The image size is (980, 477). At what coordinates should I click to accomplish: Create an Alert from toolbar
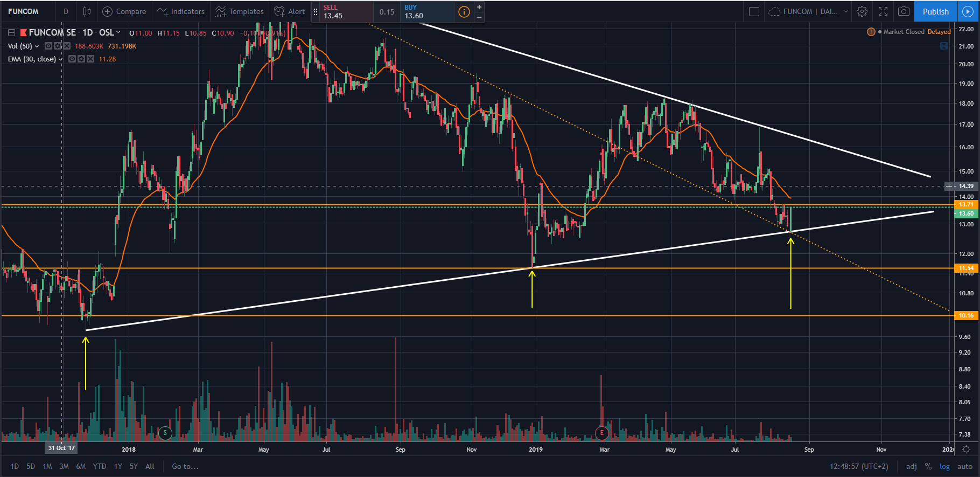tap(290, 11)
